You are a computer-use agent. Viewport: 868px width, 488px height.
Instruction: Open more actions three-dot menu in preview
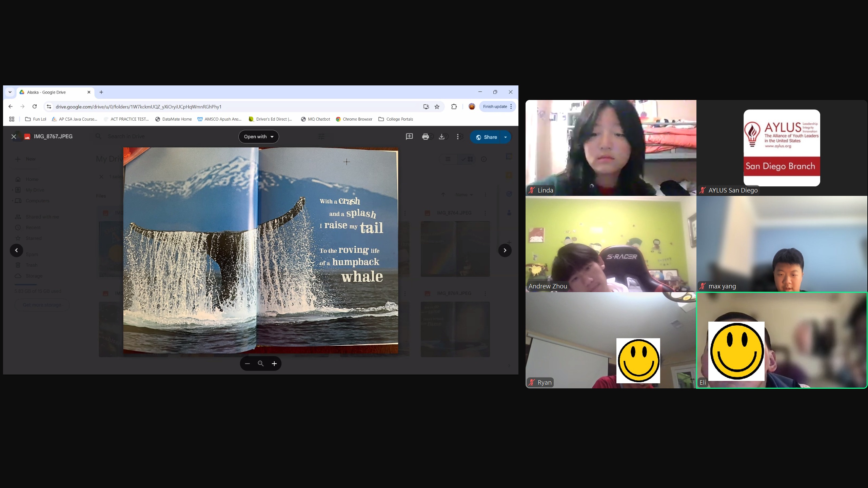[458, 137]
